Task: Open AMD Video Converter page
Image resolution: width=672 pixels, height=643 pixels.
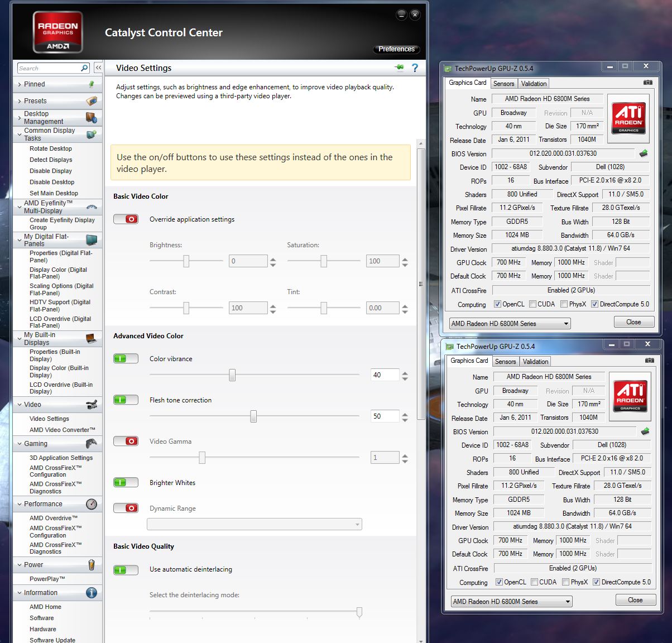Action: [63, 430]
